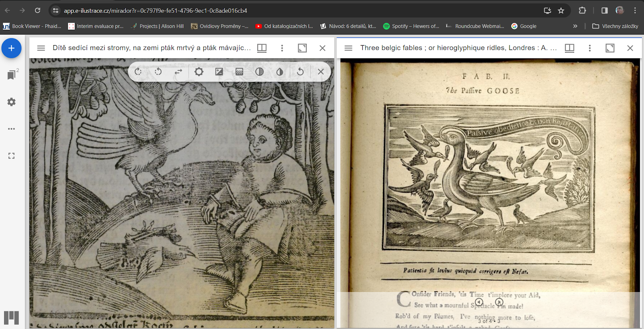
Task: Open the right window three-dot options menu
Action: point(590,48)
